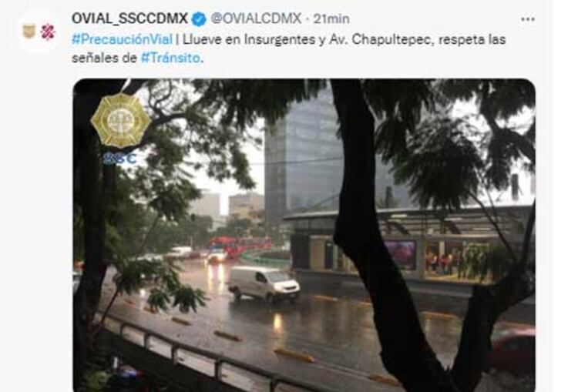Click the tweet text about Insurgentes rain
The height and width of the screenshot is (392, 578).
click(x=289, y=49)
